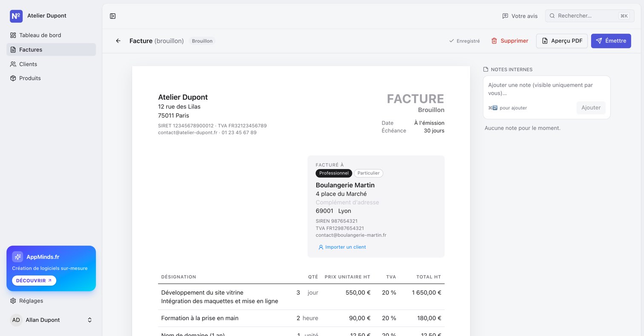
Task: Open Réglages settings
Action: point(51,301)
